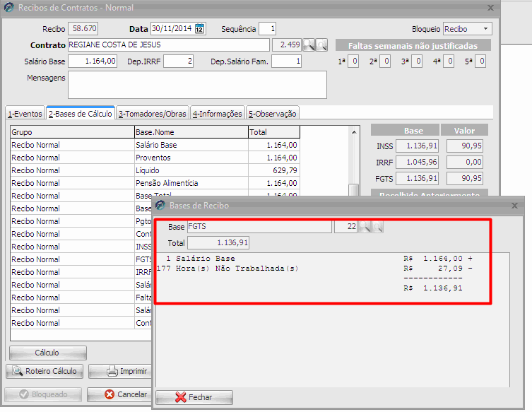Click the second magnifier in Bases de Recibo

pos(377,226)
